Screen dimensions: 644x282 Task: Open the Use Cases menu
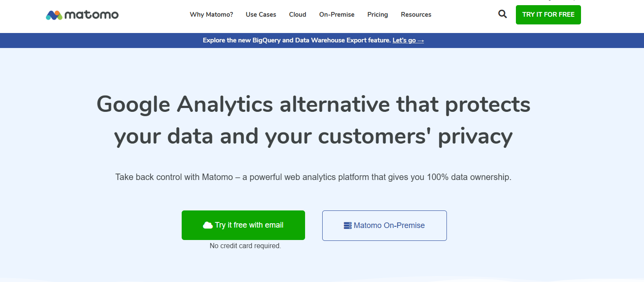261,15
